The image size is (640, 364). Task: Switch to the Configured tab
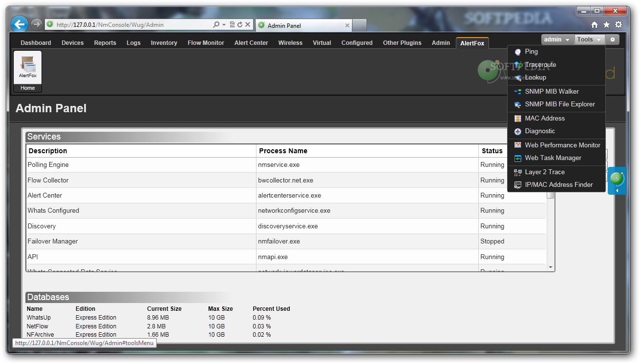pos(357,43)
